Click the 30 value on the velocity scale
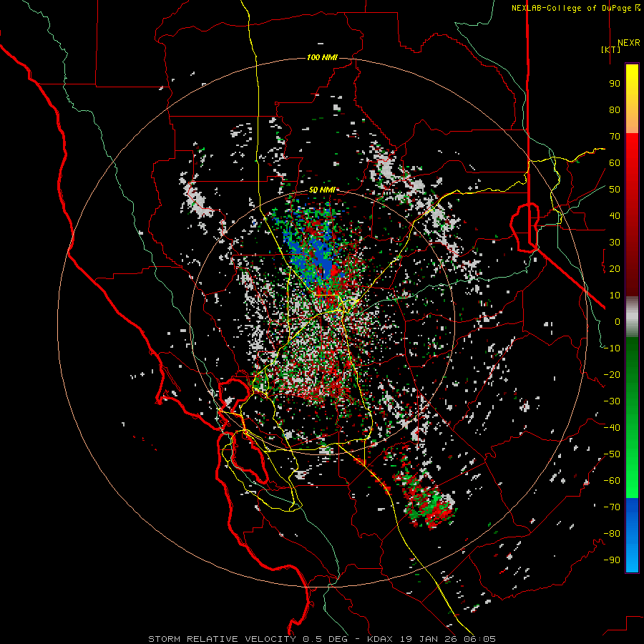 tap(615, 243)
